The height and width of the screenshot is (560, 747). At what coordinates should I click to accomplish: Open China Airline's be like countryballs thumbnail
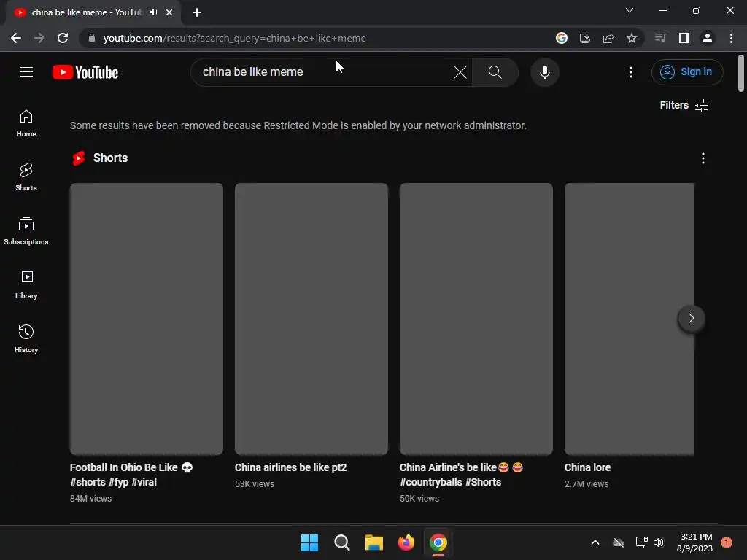coord(476,319)
